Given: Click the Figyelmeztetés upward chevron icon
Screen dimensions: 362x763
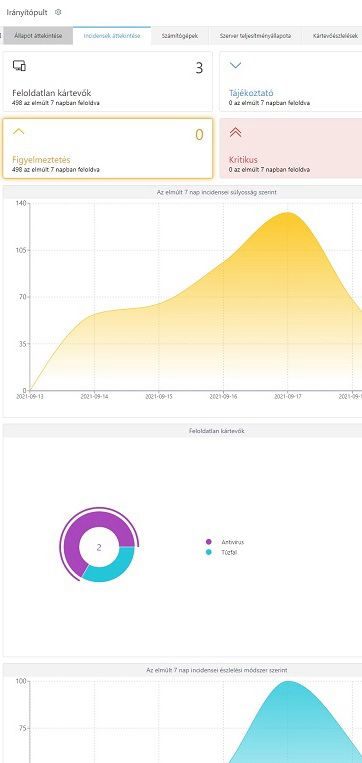Looking at the screenshot, I should 18,131.
